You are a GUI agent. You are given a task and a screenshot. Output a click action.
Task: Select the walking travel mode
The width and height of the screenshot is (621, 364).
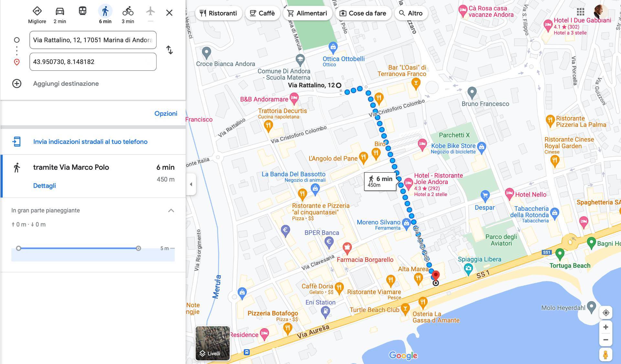pos(105,11)
